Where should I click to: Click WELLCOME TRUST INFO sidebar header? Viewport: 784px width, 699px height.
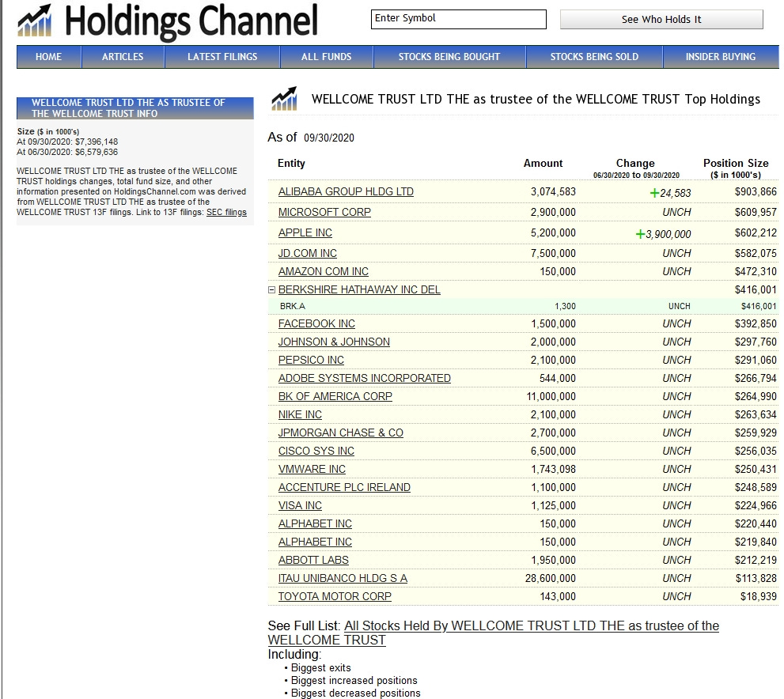point(135,108)
